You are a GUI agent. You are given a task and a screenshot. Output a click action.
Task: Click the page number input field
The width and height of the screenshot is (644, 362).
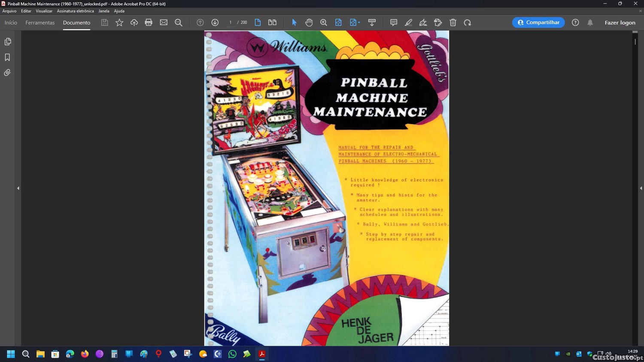point(231,23)
